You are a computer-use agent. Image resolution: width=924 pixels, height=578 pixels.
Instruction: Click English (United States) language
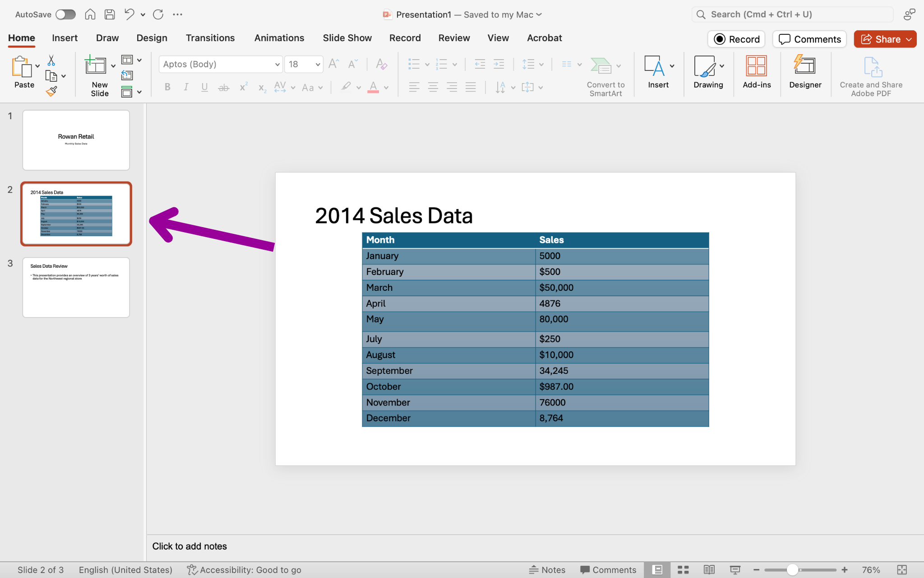click(125, 570)
